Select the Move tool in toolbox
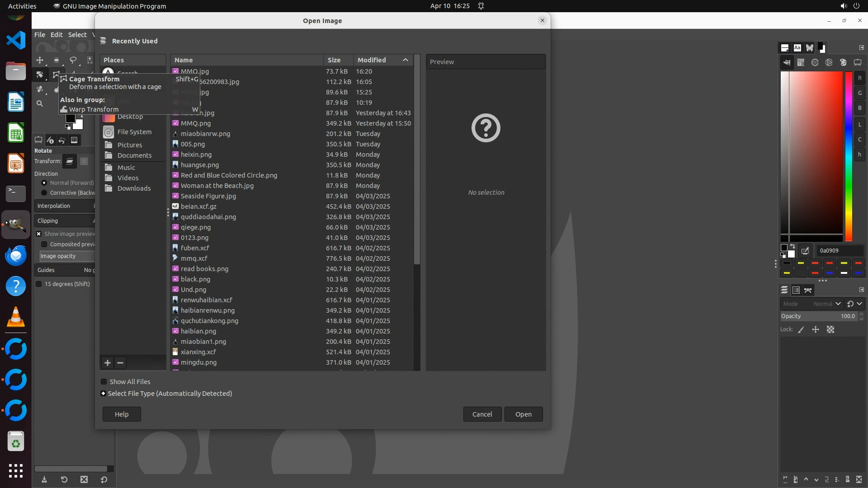Viewport: 868px width, 488px height. point(40,60)
